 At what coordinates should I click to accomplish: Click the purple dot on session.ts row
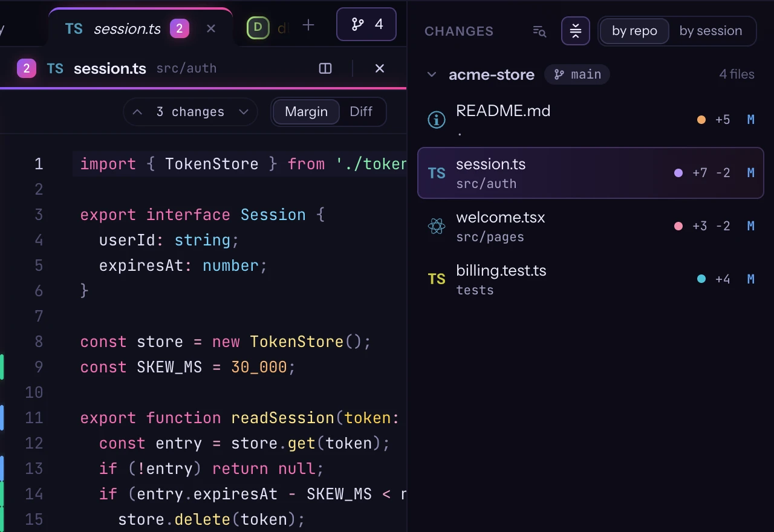[678, 173]
